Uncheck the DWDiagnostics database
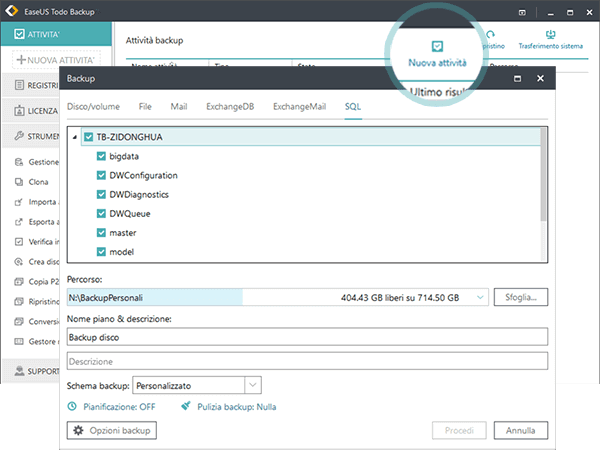600x475 pixels. (x=101, y=194)
